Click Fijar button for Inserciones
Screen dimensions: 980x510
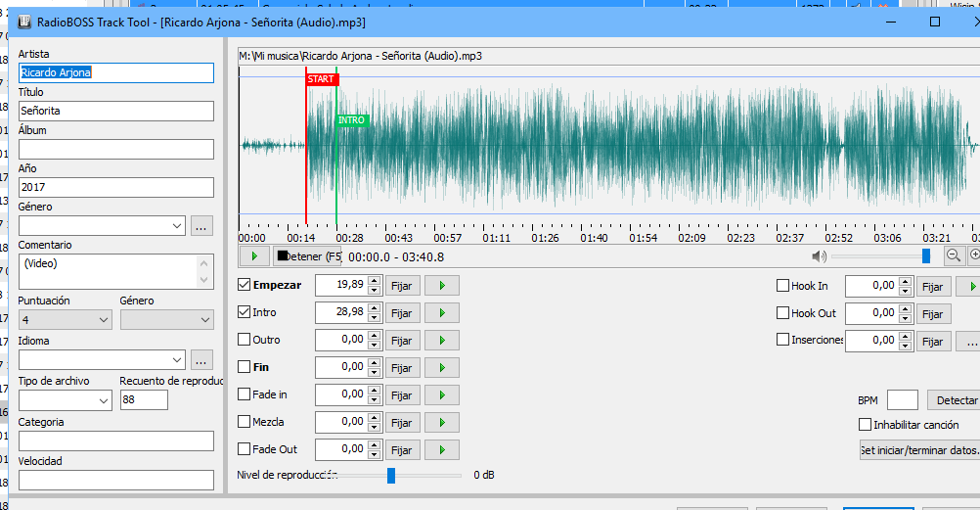pos(933,341)
